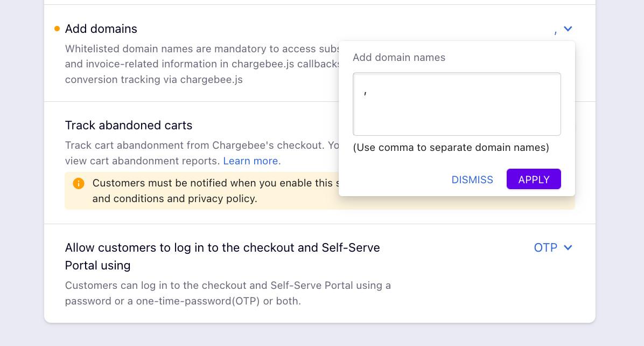Click the Add domain names label in popup
644x346 pixels.
pyautogui.click(x=399, y=58)
